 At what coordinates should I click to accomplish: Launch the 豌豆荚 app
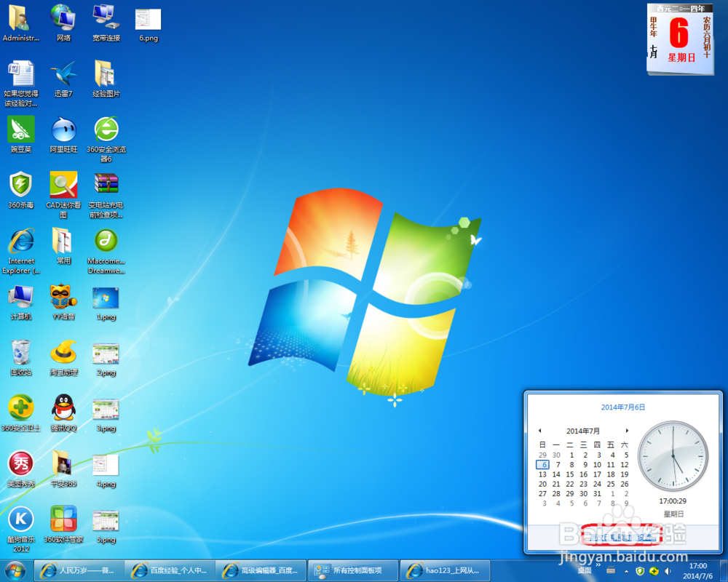point(21,135)
